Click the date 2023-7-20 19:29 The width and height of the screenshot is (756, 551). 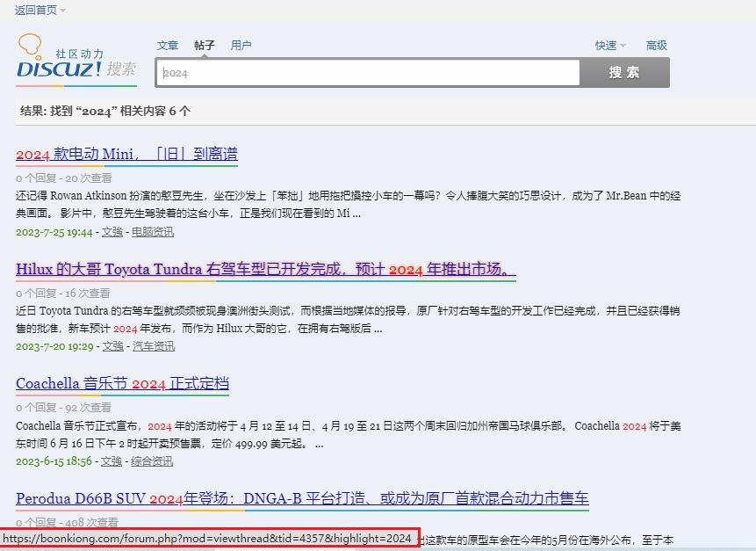(54, 346)
